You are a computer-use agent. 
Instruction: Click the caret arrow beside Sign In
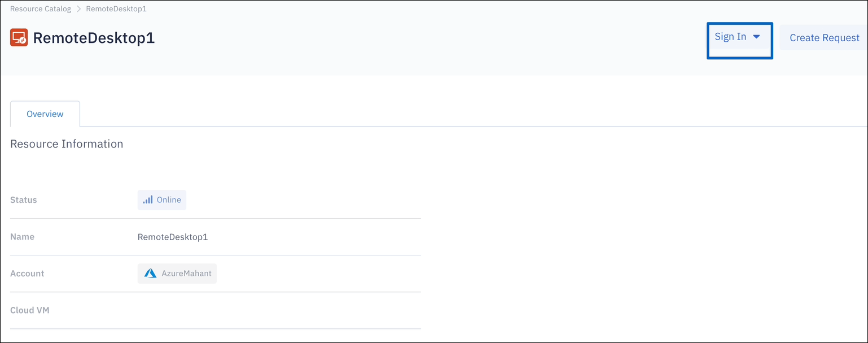point(757,37)
